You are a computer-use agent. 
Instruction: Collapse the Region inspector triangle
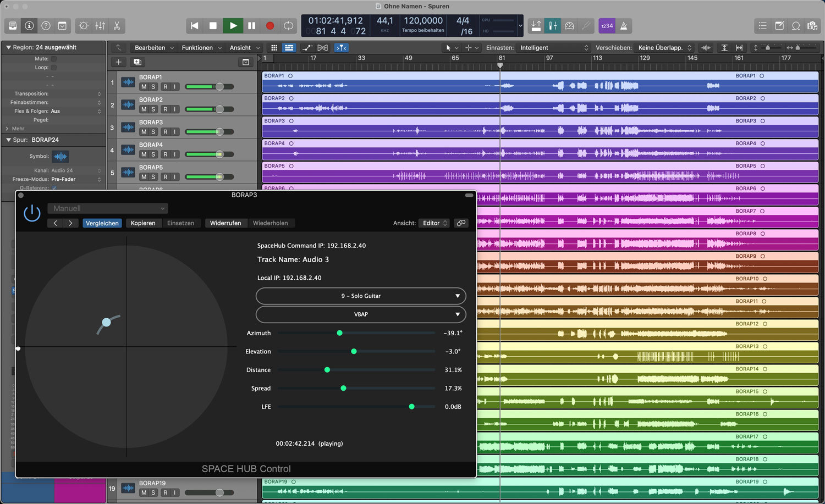[x=8, y=47]
